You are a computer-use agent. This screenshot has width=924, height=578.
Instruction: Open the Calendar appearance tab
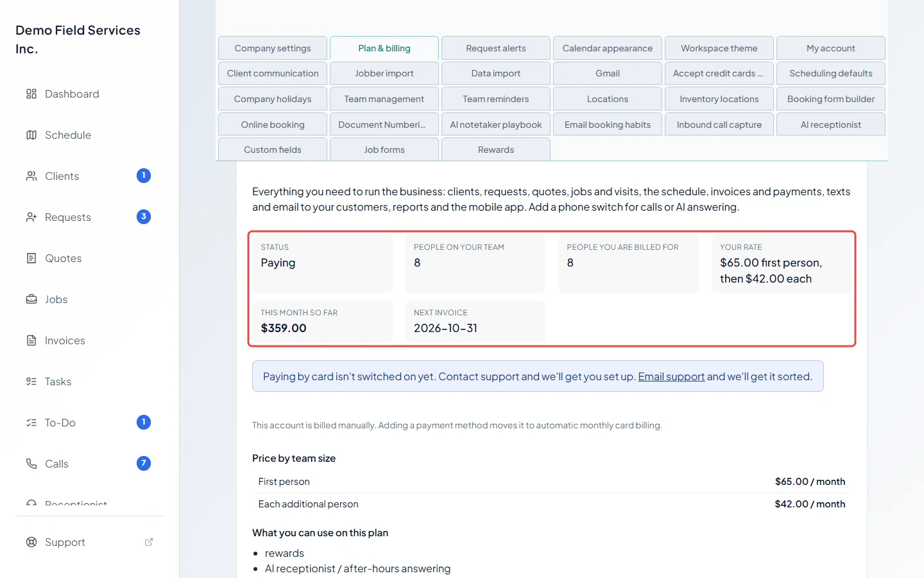pos(608,48)
